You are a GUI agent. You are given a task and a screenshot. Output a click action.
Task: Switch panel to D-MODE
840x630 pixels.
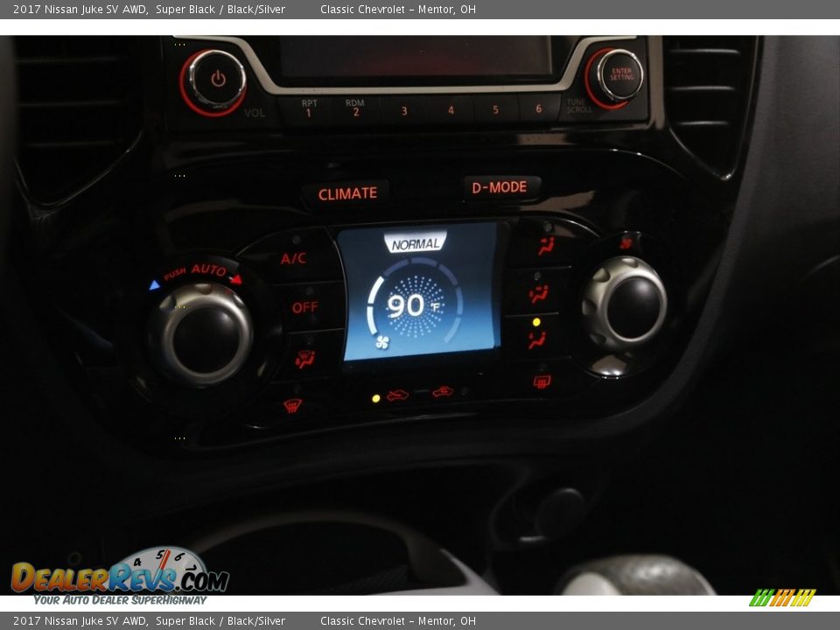[x=500, y=187]
